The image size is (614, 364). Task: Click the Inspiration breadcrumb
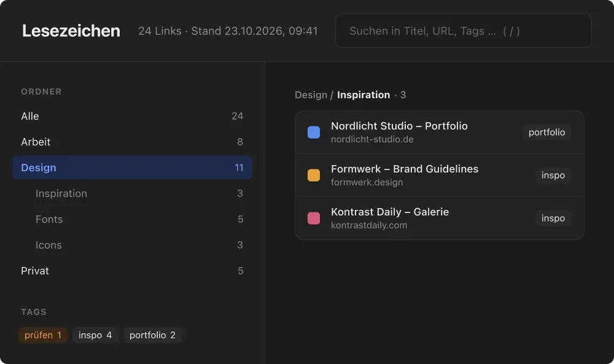(363, 95)
